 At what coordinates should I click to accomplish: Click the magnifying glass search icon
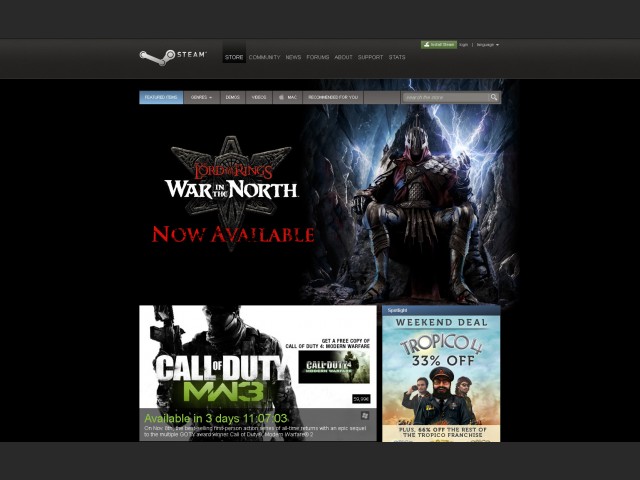click(494, 97)
